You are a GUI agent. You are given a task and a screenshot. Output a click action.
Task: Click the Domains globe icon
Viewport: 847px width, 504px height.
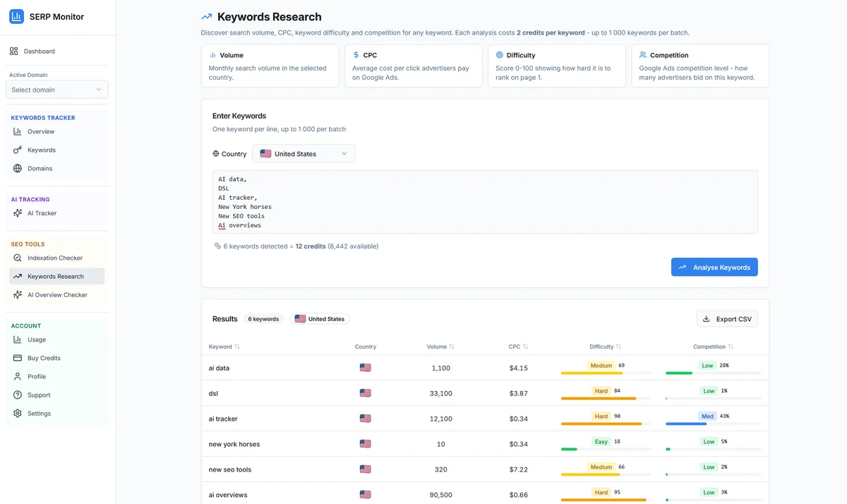[x=18, y=169]
